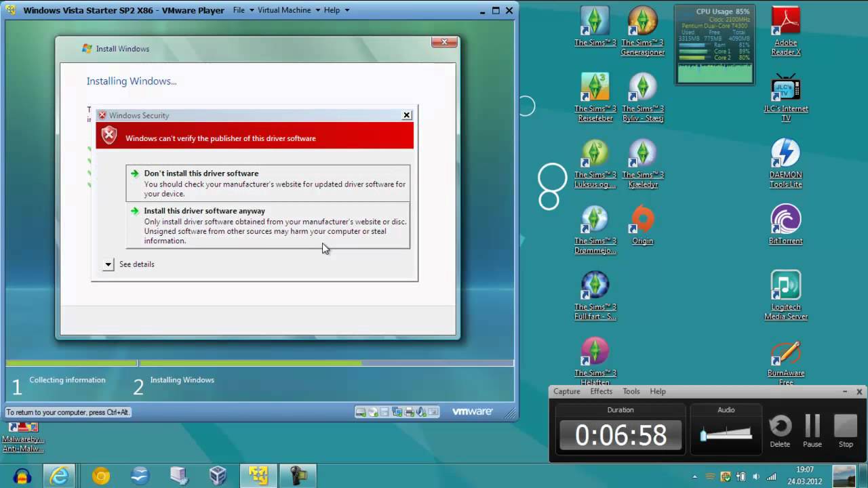Open the recorder Effects menu
This screenshot has height=488, width=868.
click(601, 391)
